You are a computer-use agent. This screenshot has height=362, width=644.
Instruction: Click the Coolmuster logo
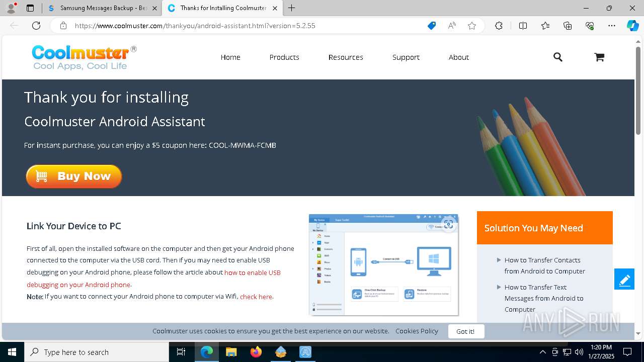click(x=84, y=57)
